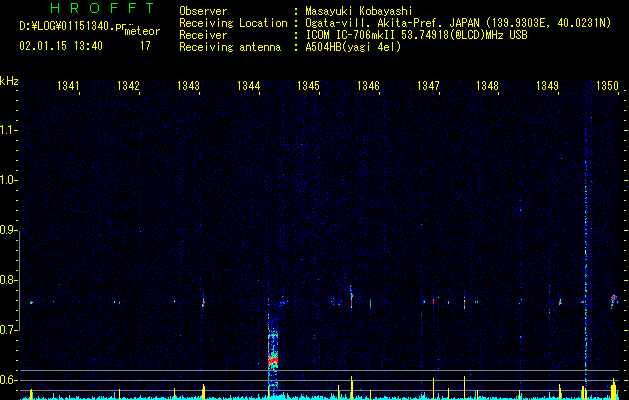This screenshot has width=629, height=400.
Task: Click the Receiver field label
Action: tap(203, 35)
